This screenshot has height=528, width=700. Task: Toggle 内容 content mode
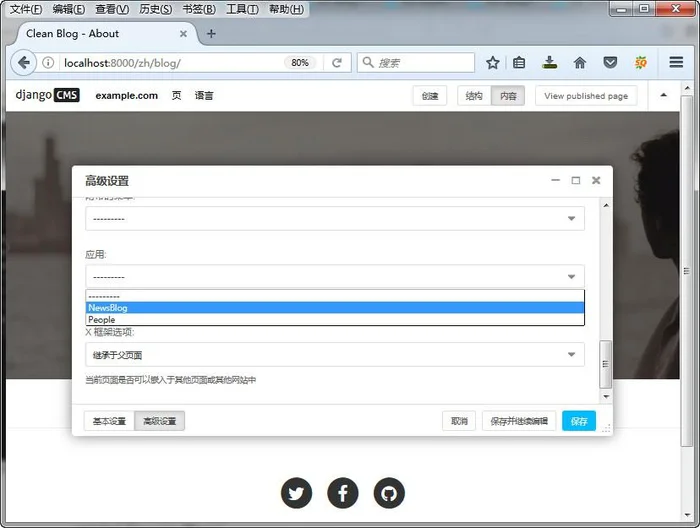click(x=508, y=96)
